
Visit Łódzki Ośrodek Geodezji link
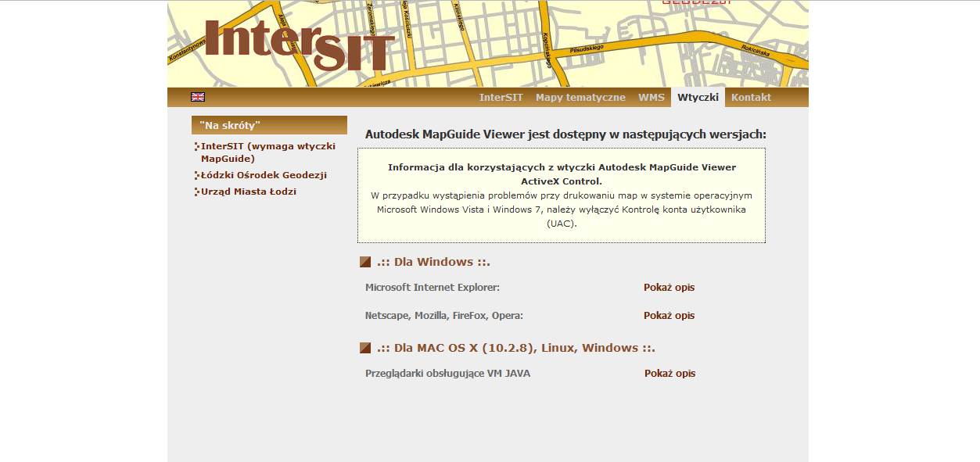pos(264,175)
